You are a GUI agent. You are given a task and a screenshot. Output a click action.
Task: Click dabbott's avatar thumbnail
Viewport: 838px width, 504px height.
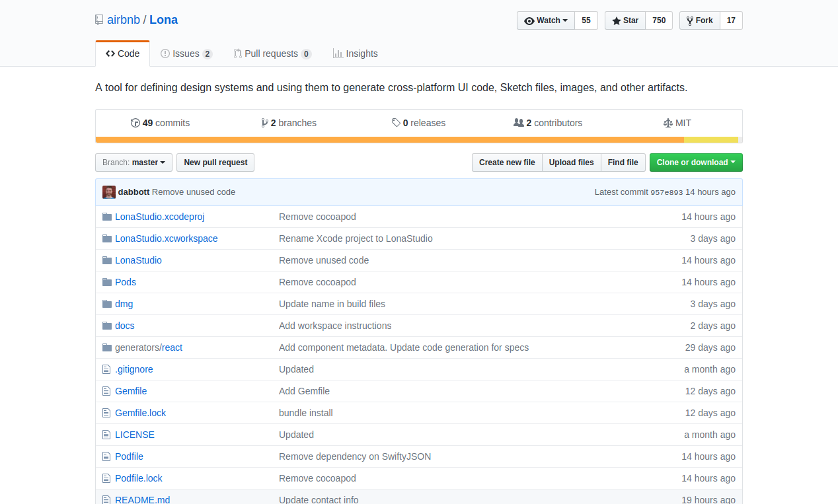109,192
